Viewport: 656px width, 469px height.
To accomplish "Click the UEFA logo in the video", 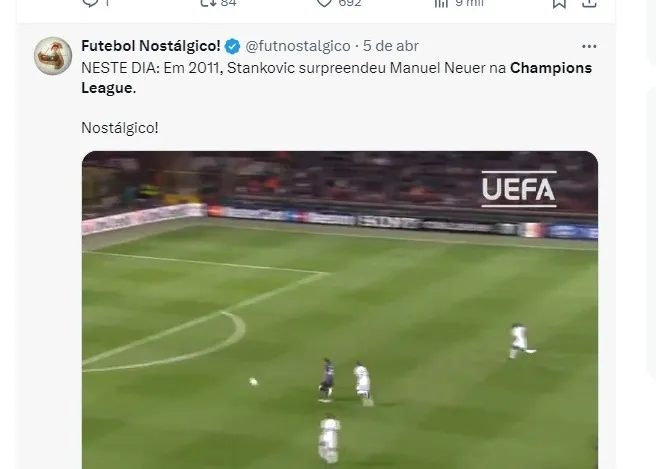I will 519,189.
